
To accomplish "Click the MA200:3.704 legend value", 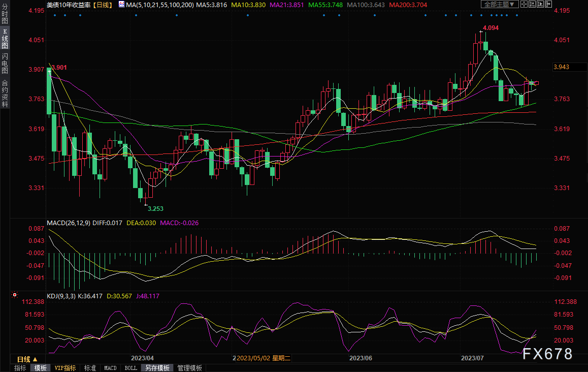I will tap(408, 5).
